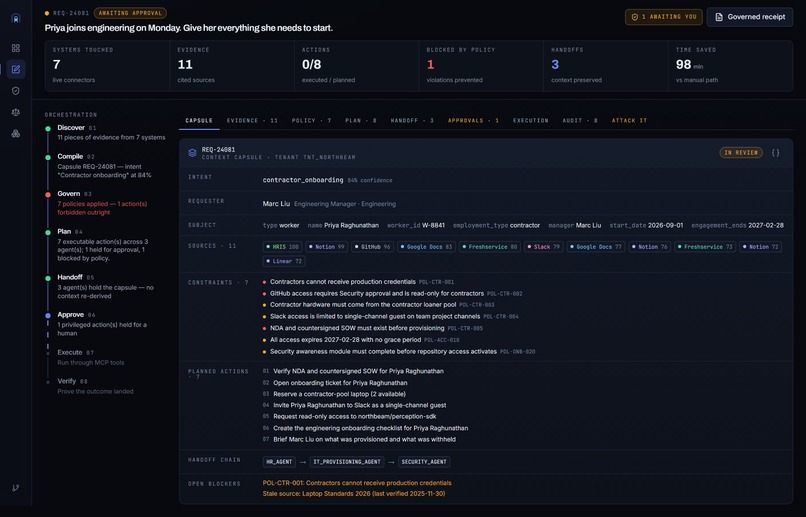Open the connectors cluster icon in sidebar
Image resolution: width=806 pixels, height=517 pixels.
pos(16,134)
